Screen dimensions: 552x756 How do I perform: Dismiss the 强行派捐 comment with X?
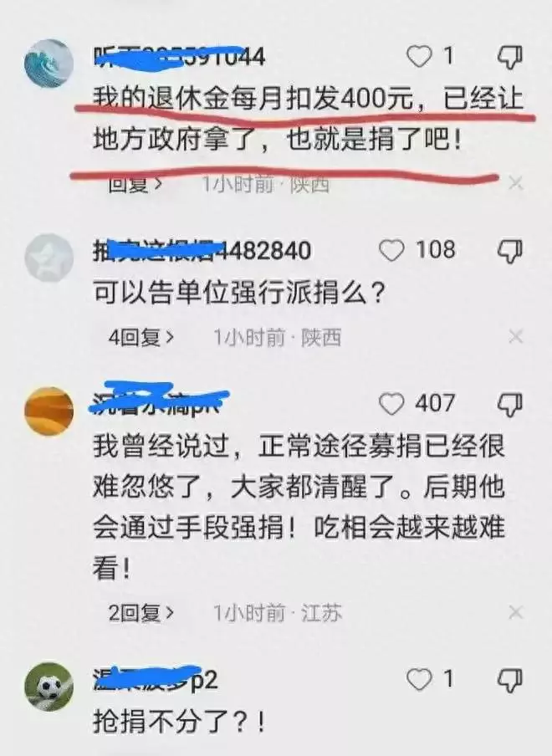click(x=516, y=336)
